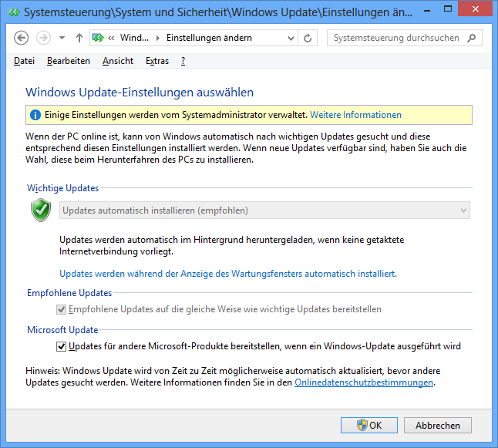
Task: Refresh the page with the reload icon
Action: click(x=308, y=38)
